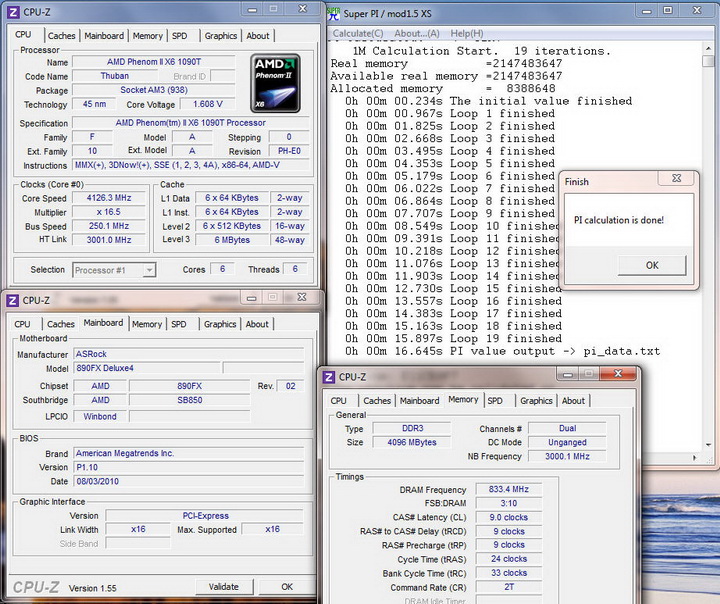Click the Manufacturer field 'ASRock'
720x604 pixels.
tap(188, 354)
